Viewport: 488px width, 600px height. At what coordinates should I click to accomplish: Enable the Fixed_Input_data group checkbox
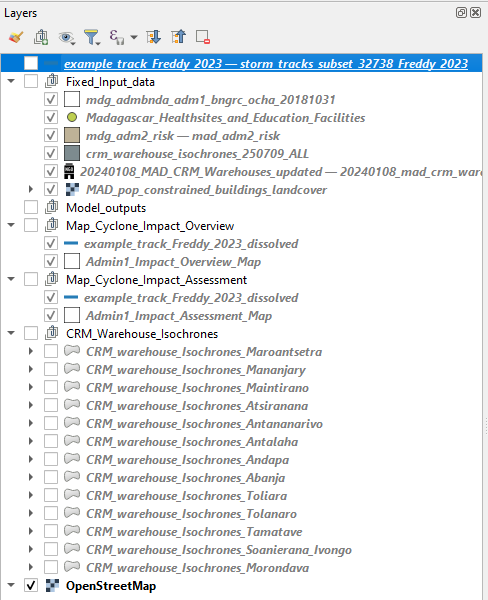point(31,81)
